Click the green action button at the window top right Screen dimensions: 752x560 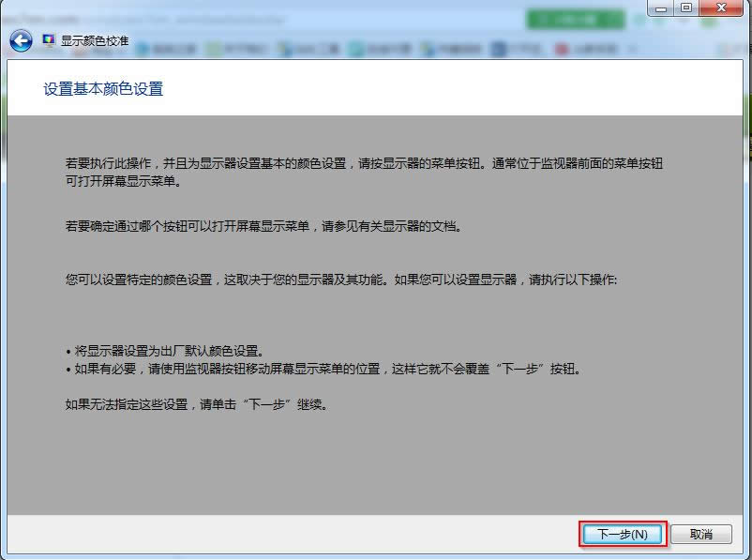[x=577, y=18]
